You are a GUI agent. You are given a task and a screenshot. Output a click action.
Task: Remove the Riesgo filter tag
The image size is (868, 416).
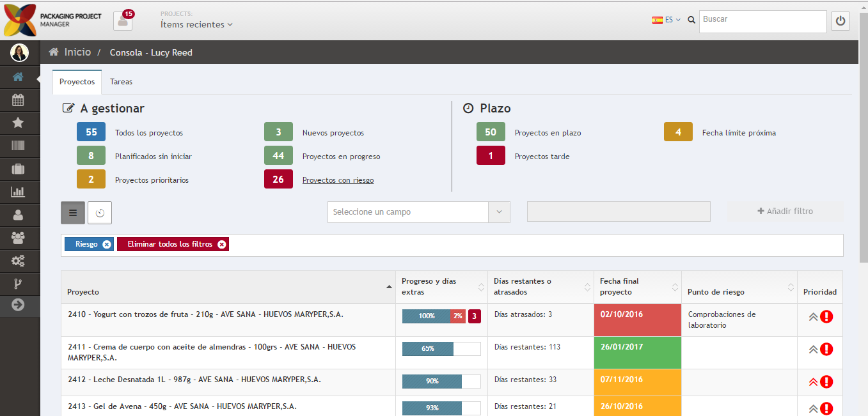point(107,244)
